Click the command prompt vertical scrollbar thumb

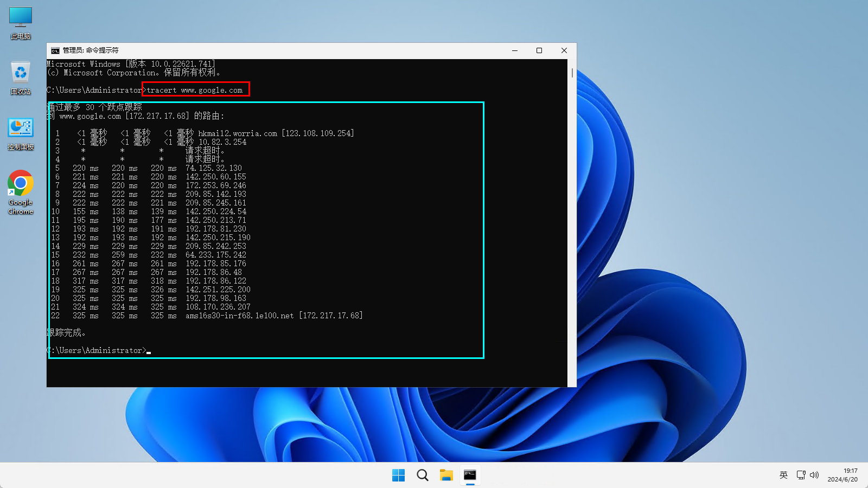coord(572,72)
